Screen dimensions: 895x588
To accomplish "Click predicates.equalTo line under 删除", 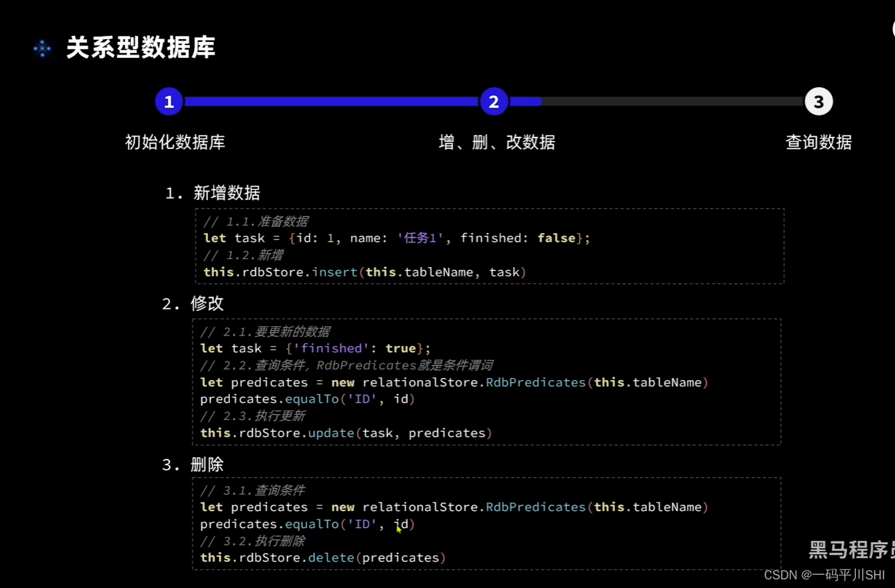I will click(x=308, y=524).
